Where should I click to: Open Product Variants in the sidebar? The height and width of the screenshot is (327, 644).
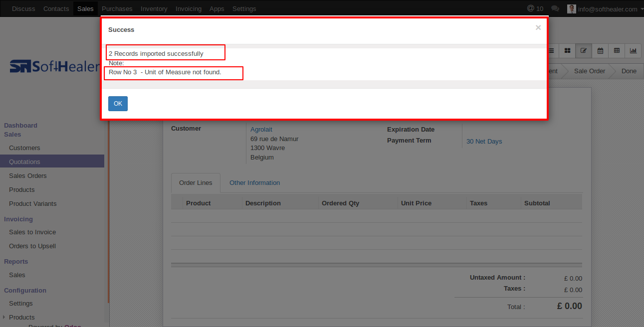(x=33, y=203)
